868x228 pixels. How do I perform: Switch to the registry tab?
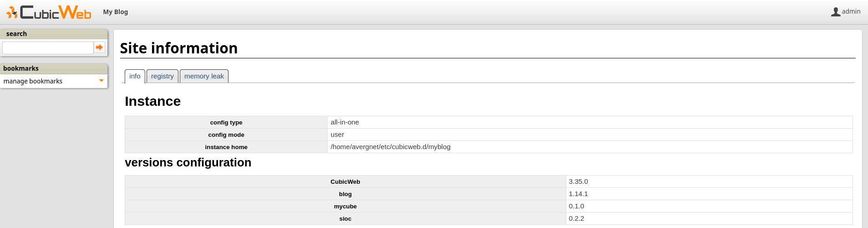pos(162,76)
